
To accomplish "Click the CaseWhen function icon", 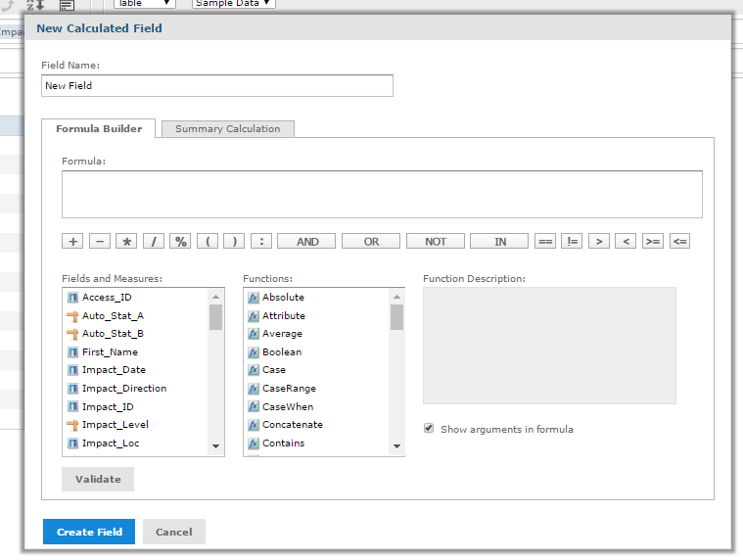I will (253, 407).
